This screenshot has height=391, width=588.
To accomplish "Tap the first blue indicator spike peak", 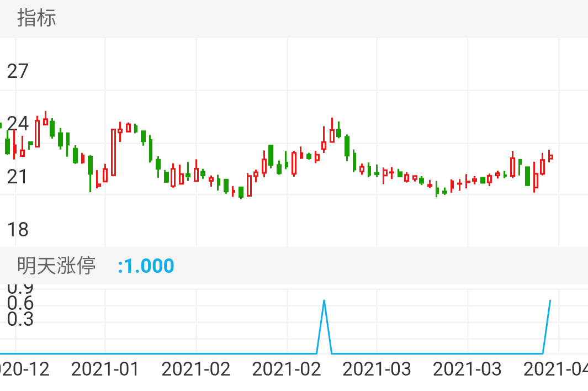I will pyautogui.click(x=324, y=301).
